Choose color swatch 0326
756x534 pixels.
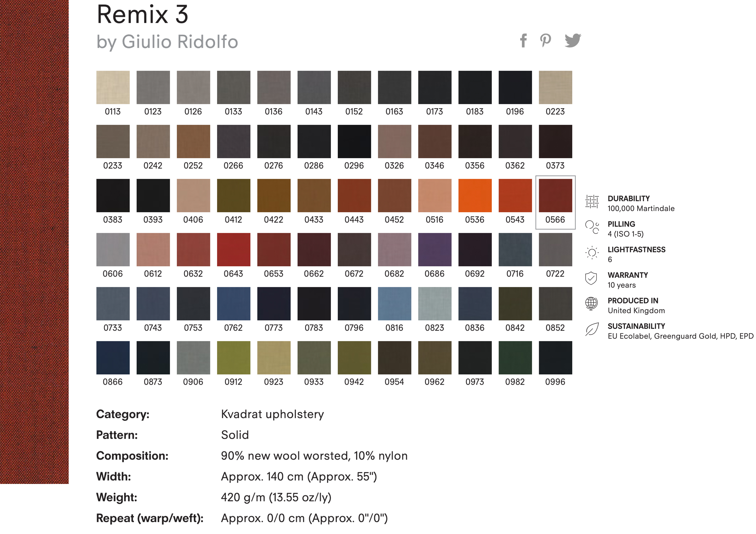click(x=394, y=141)
